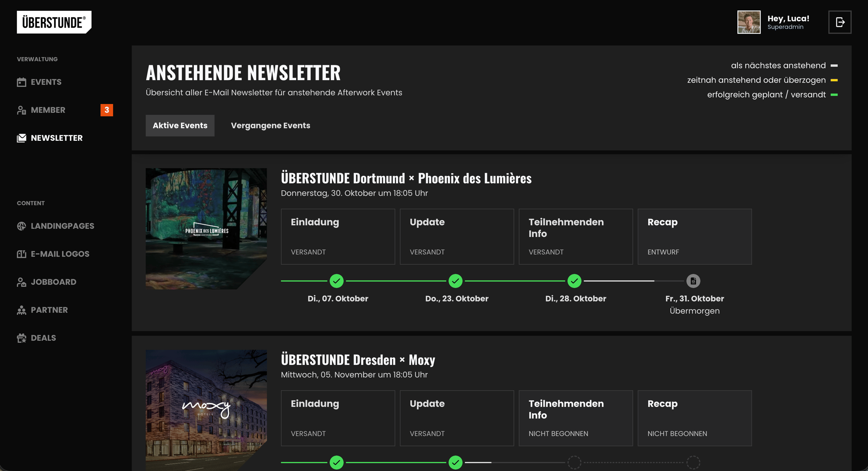Click the Deals gift icon
The image size is (868, 471).
pos(22,338)
